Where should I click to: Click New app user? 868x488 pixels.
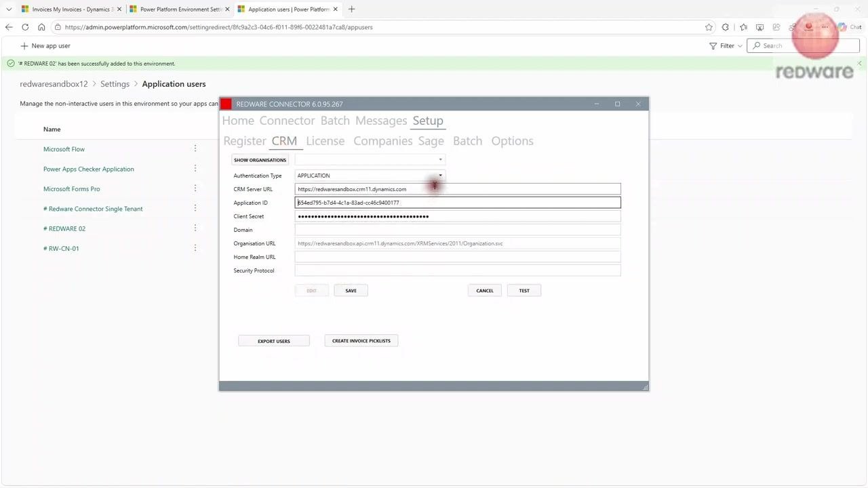click(45, 46)
